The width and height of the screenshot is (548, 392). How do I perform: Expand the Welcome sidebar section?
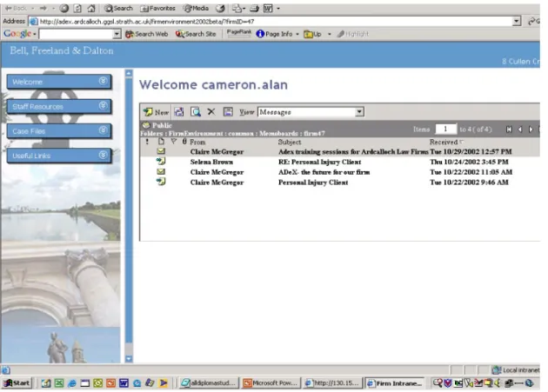pos(103,81)
